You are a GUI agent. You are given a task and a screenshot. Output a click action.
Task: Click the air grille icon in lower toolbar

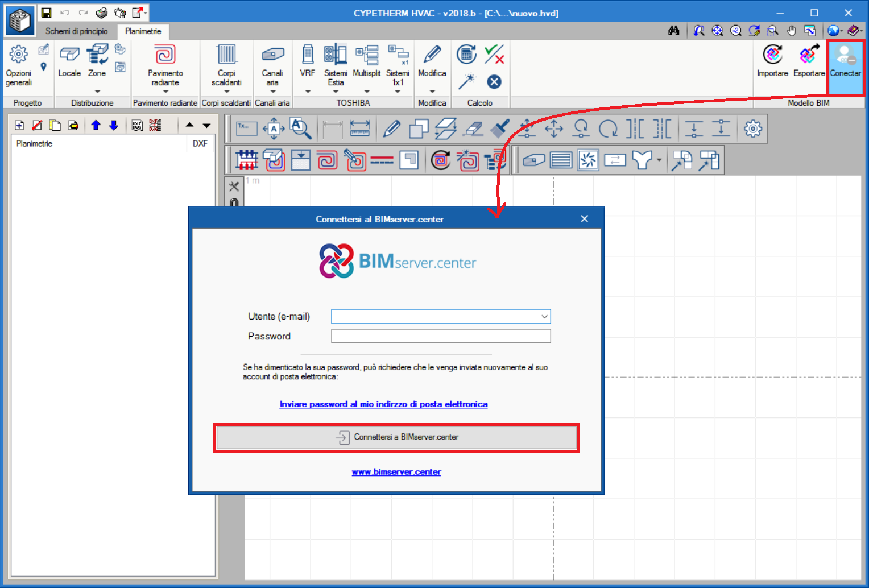(561, 160)
